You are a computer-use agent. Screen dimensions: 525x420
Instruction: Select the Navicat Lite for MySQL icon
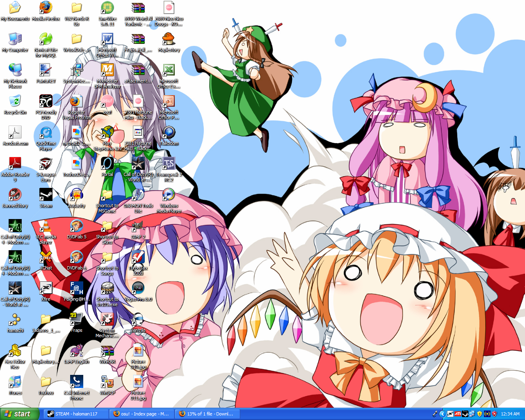(x=46, y=39)
